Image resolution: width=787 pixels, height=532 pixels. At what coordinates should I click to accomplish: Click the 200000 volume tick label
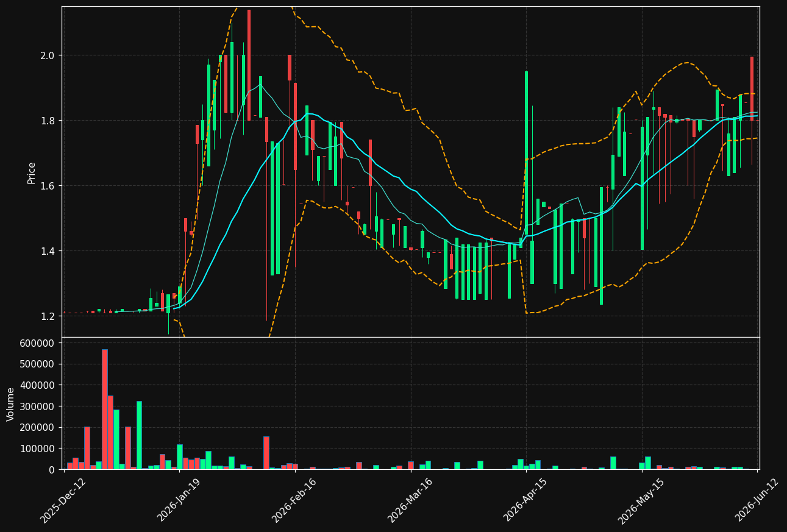tap(38, 427)
